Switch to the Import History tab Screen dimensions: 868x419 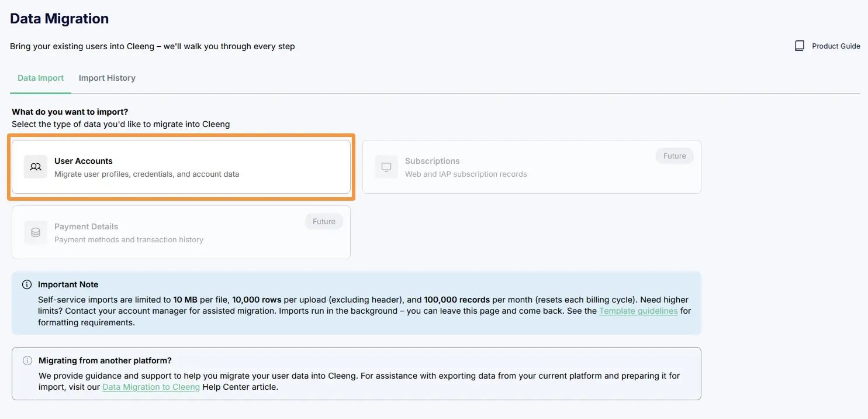pos(107,78)
